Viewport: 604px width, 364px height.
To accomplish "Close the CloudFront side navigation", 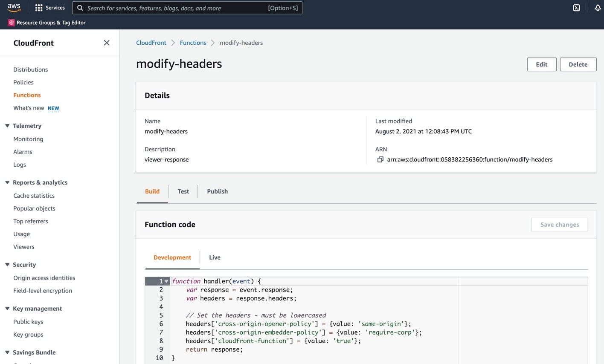I will click(x=107, y=43).
